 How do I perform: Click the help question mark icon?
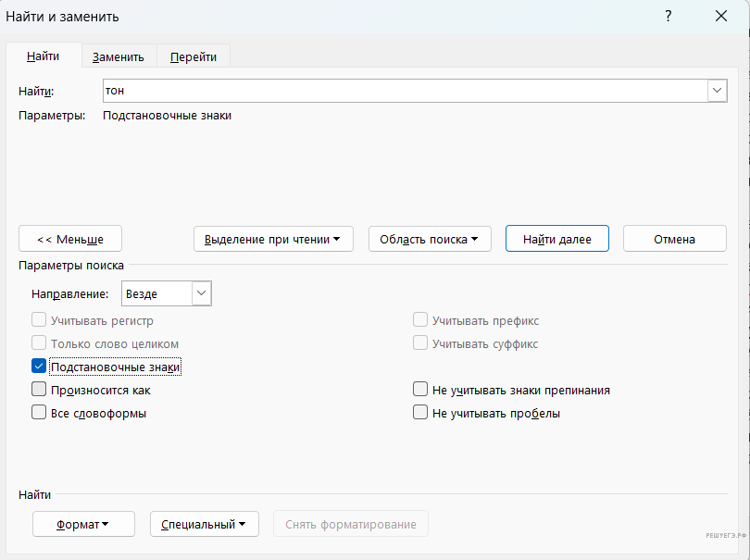[x=668, y=17]
